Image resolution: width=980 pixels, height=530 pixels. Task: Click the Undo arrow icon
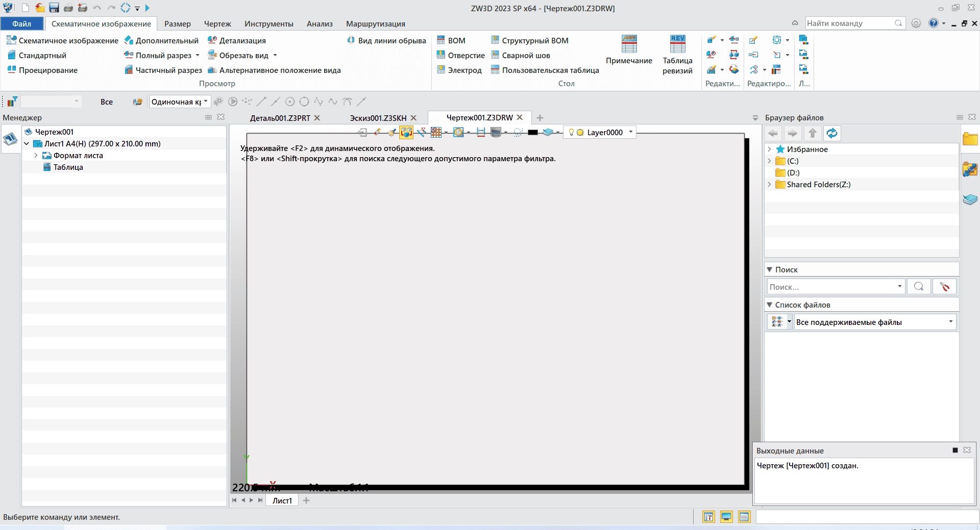click(x=97, y=8)
